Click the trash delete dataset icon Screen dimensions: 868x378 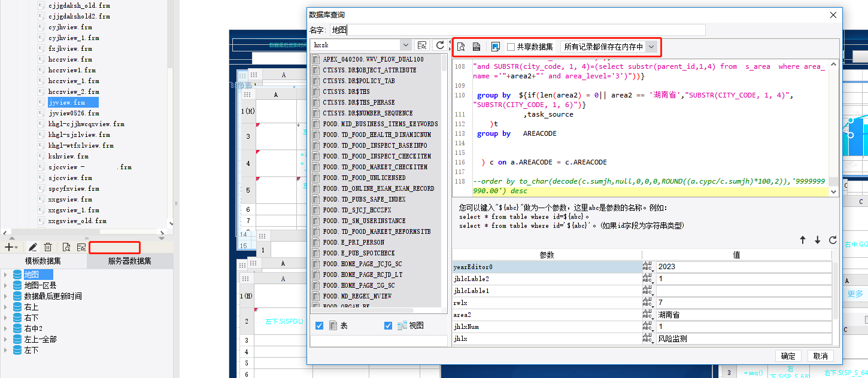[x=48, y=247]
